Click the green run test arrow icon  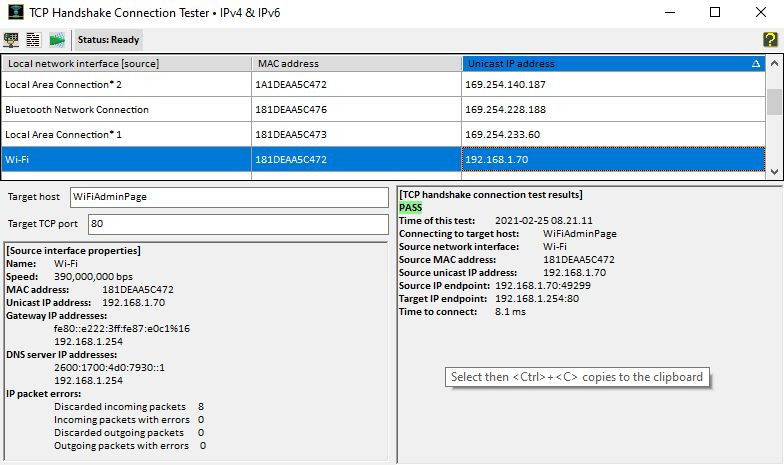(57, 40)
